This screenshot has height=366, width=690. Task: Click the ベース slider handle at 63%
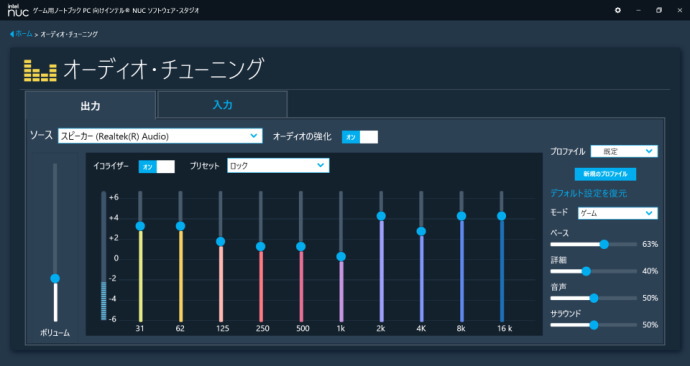[x=604, y=245]
